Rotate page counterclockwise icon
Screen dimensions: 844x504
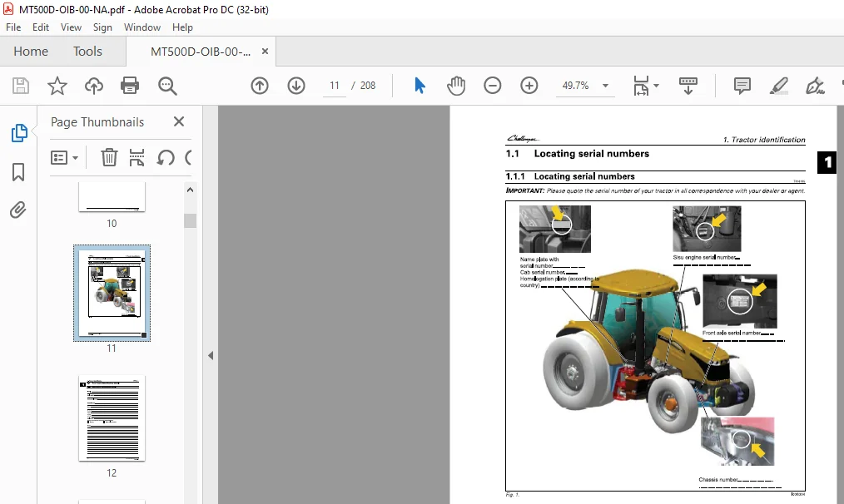[x=166, y=157]
